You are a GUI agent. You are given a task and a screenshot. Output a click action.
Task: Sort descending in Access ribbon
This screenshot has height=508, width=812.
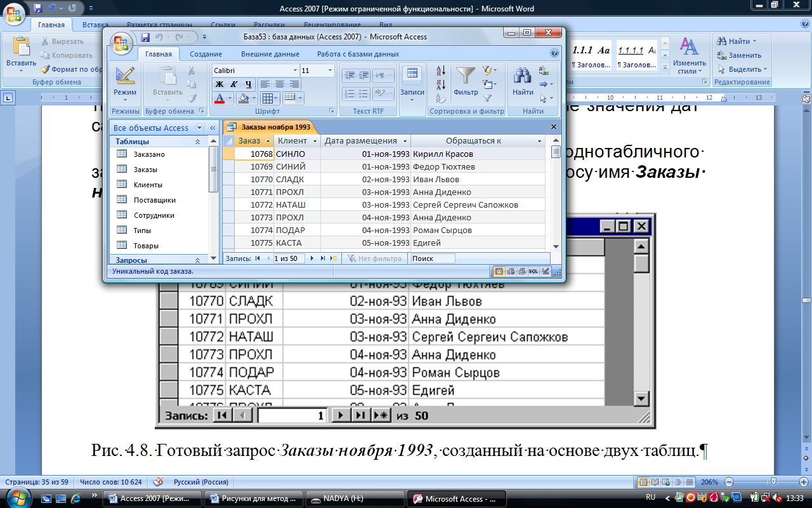coord(441,84)
